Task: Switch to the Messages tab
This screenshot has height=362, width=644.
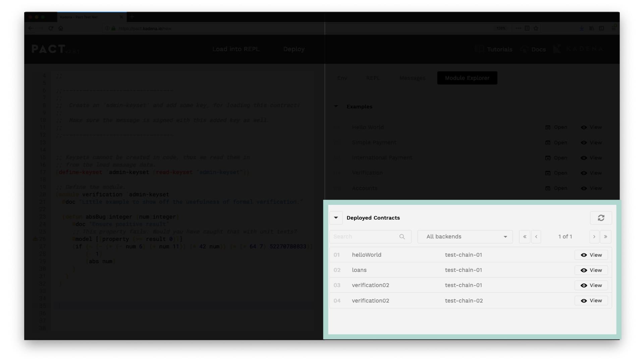Action: coord(412,78)
